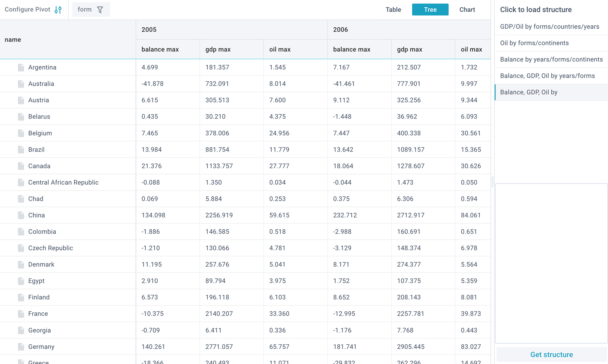
Task: Click 2005 balance max column header
Action: click(168, 49)
